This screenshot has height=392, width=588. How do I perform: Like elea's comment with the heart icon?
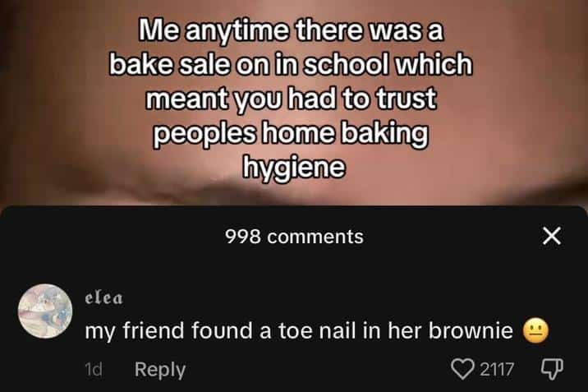pyautogui.click(x=462, y=369)
